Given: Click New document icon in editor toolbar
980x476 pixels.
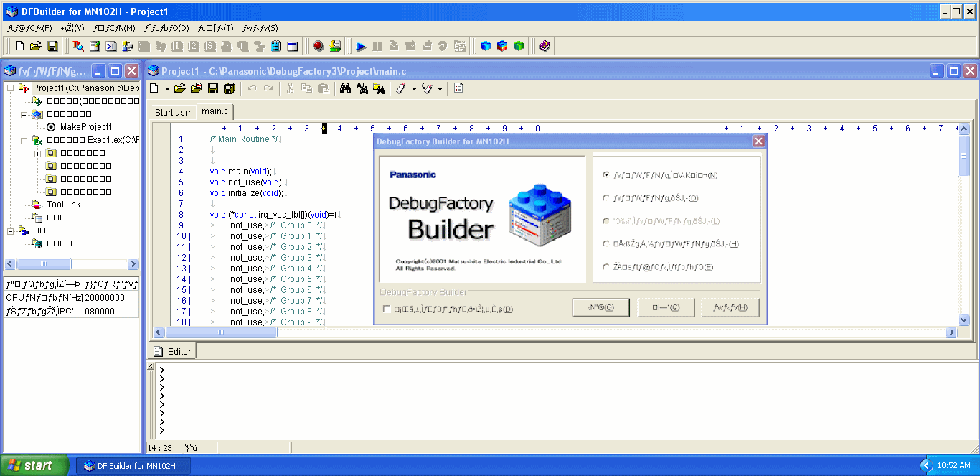Looking at the screenshot, I should [154, 88].
